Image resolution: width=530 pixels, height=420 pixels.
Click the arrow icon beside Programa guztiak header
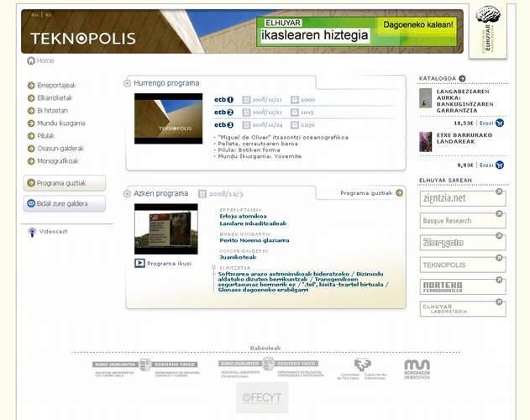[x=400, y=192]
